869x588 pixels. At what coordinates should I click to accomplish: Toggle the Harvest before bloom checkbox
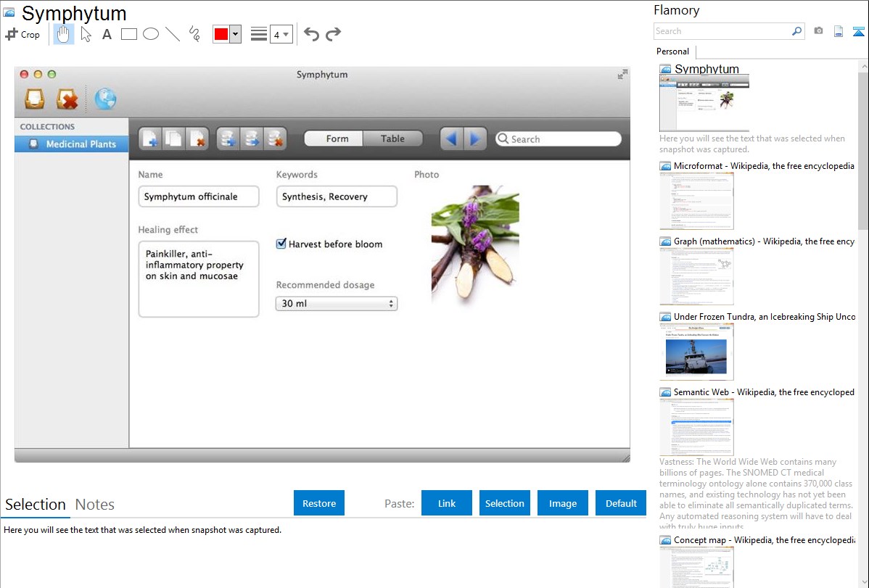click(281, 244)
